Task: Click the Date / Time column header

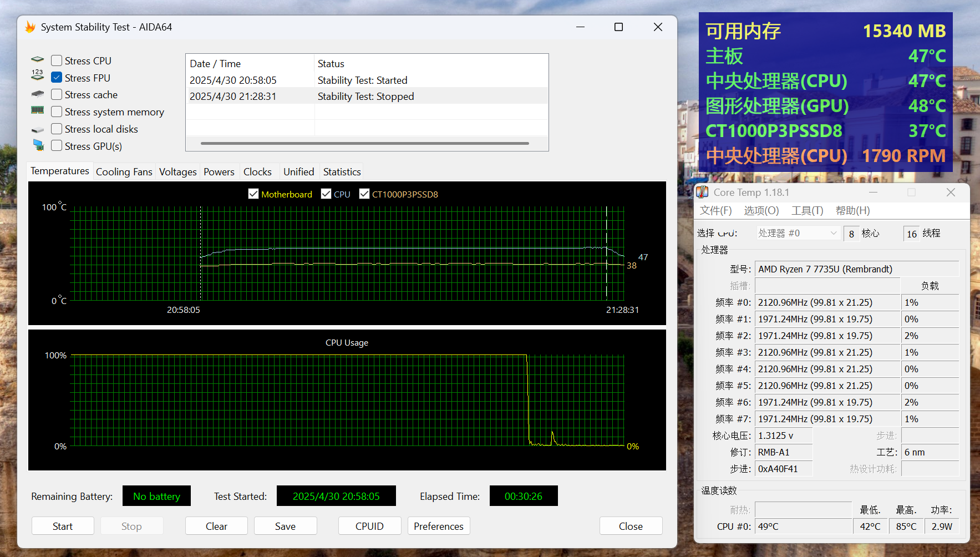Action: [250, 64]
